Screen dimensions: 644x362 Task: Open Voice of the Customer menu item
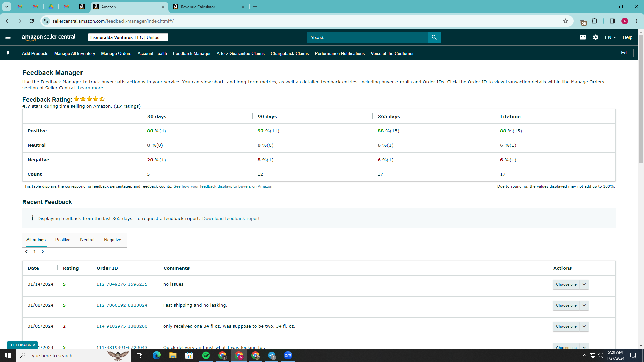[392, 53]
